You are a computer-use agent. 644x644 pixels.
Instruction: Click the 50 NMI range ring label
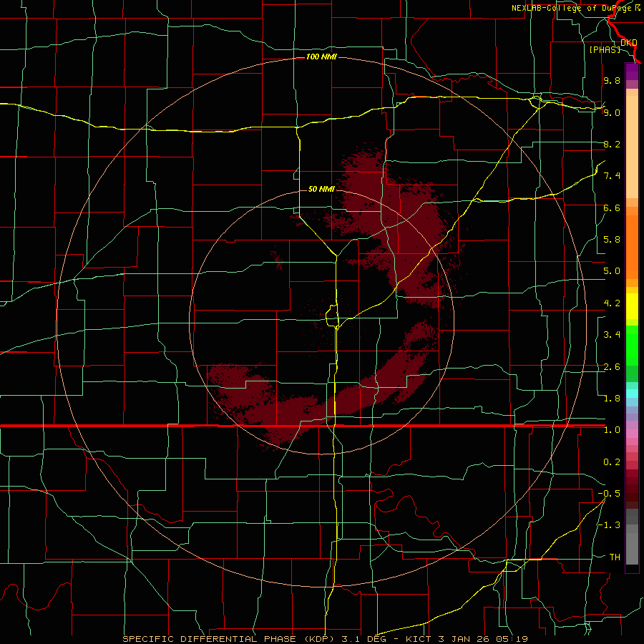tap(321, 189)
